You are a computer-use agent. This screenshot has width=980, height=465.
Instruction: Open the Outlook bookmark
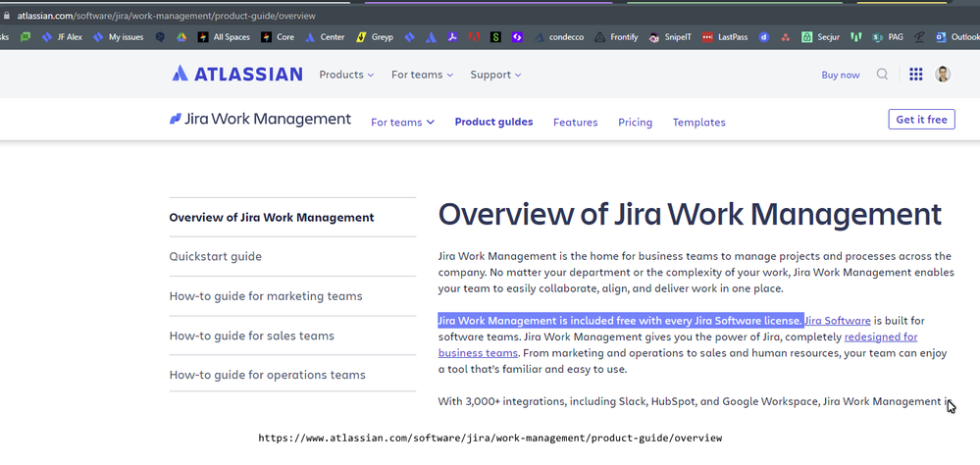[957, 37]
